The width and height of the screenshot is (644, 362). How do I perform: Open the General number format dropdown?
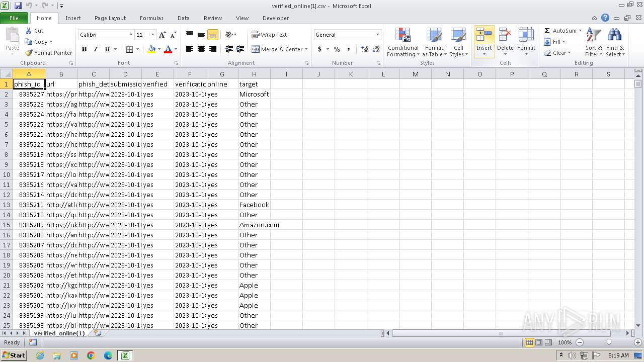(377, 35)
